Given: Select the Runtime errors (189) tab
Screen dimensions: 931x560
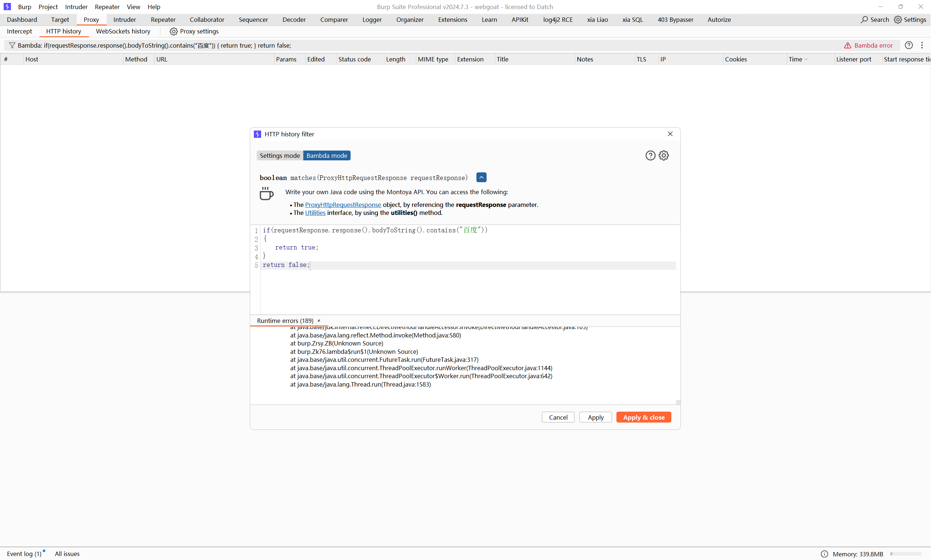Looking at the screenshot, I should tap(285, 321).
